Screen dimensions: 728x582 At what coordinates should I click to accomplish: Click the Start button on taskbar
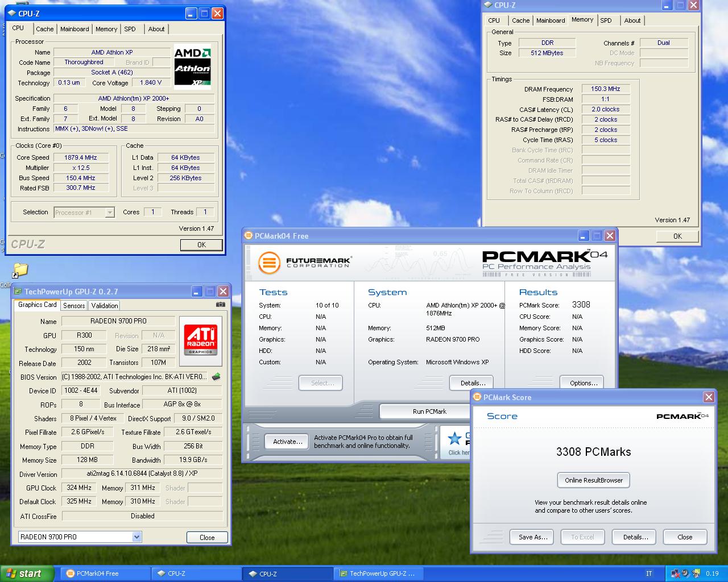tap(27, 573)
